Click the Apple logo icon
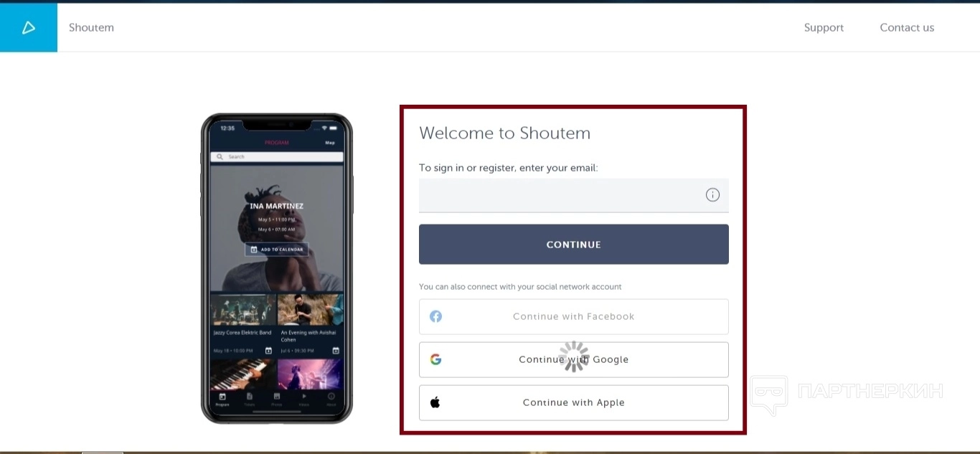 pos(435,402)
